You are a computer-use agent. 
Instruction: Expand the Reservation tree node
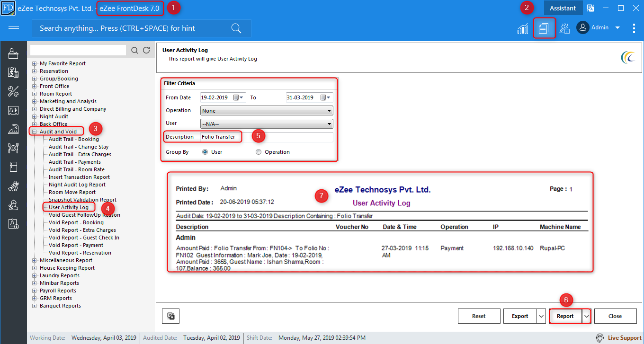(x=34, y=71)
